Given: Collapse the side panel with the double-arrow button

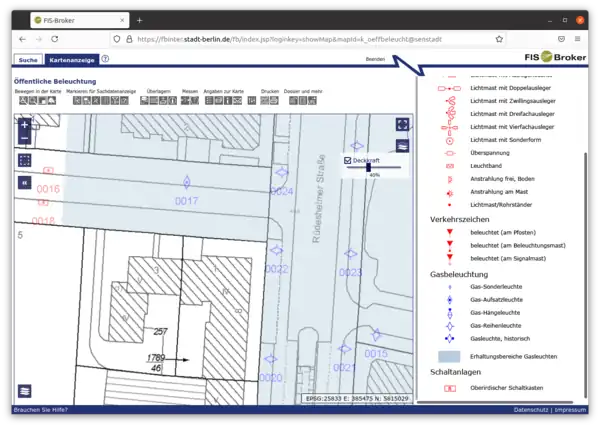Looking at the screenshot, I should point(25,183).
